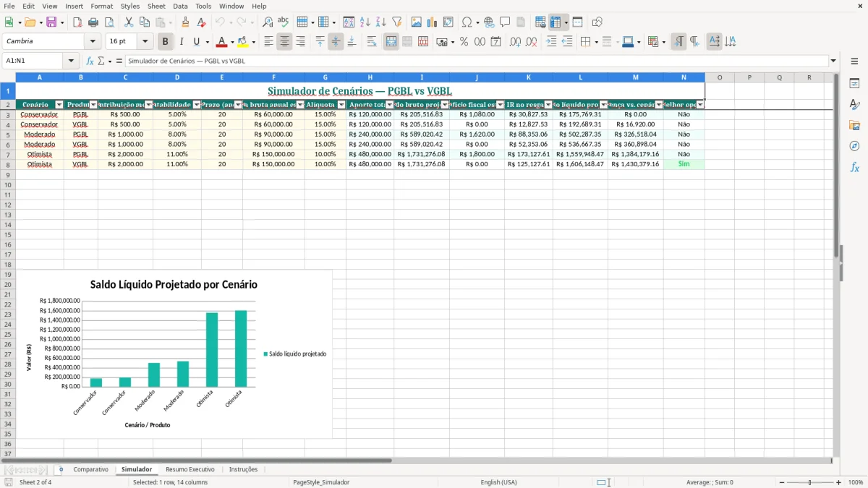Expand the formula bar
The width and height of the screenshot is (868, 488).
click(833, 61)
